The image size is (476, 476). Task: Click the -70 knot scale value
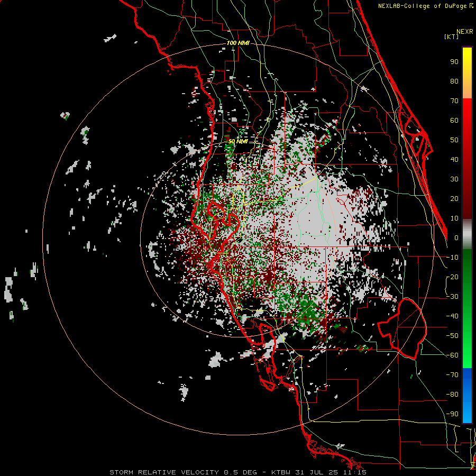pos(452,375)
